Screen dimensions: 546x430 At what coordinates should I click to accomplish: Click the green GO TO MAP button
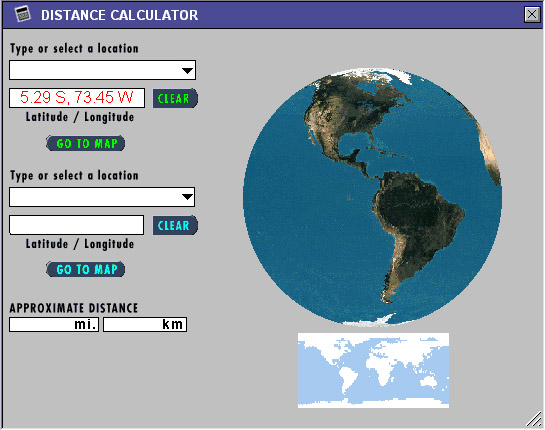point(86,143)
